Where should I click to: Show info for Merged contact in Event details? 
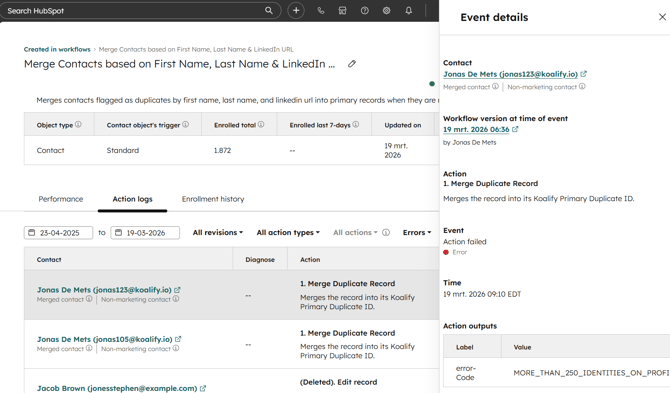coord(495,86)
